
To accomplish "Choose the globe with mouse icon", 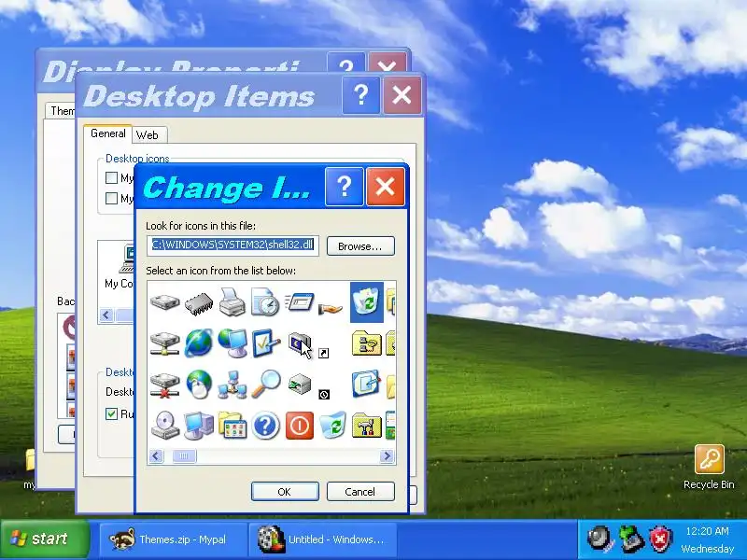I will click(199, 384).
